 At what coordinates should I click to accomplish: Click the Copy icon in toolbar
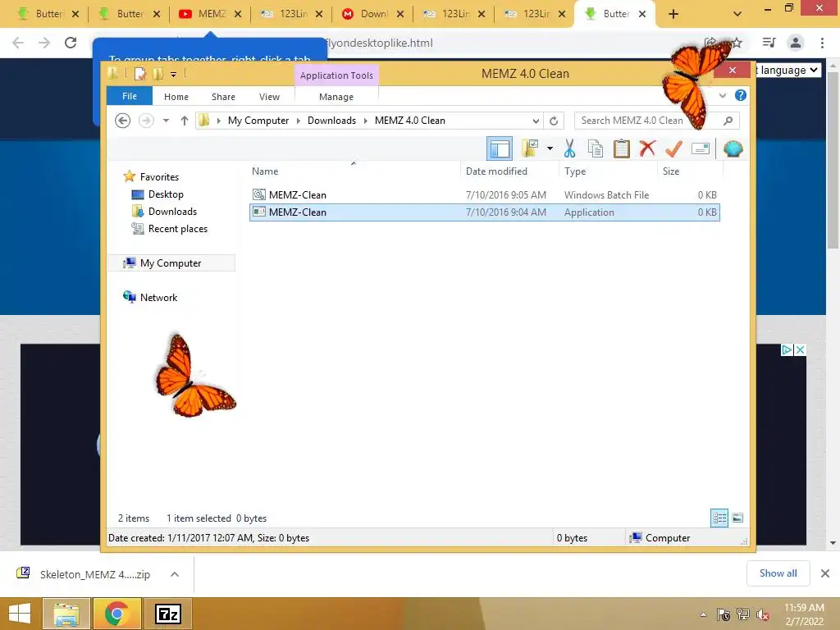click(x=596, y=148)
